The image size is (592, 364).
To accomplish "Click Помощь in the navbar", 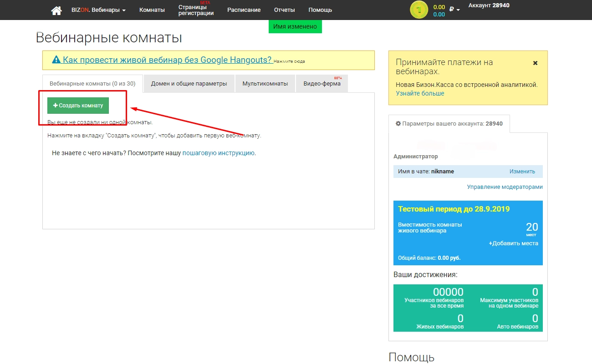I will click(x=320, y=10).
